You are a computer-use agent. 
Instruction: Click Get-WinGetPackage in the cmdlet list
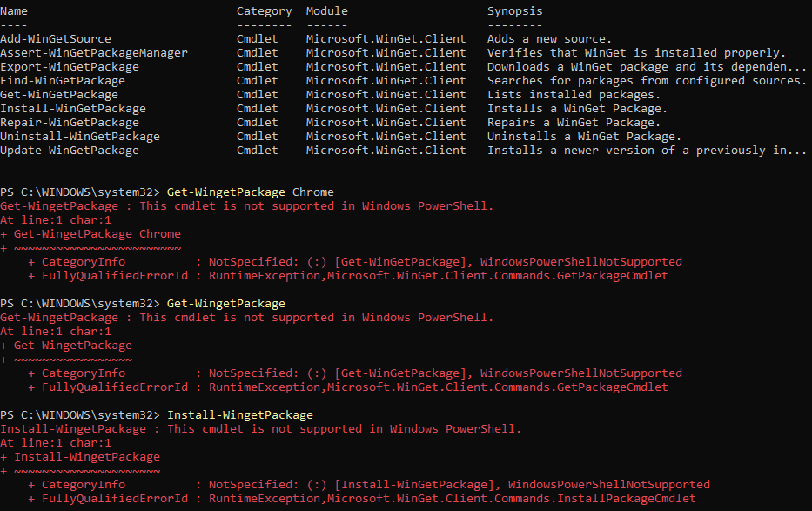click(x=59, y=95)
